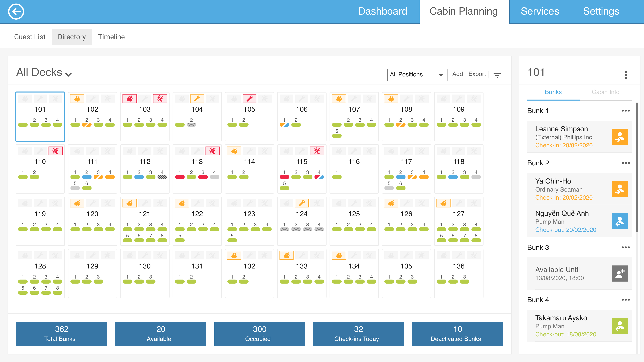Open cabin 101 vertical dots menu

tap(626, 75)
